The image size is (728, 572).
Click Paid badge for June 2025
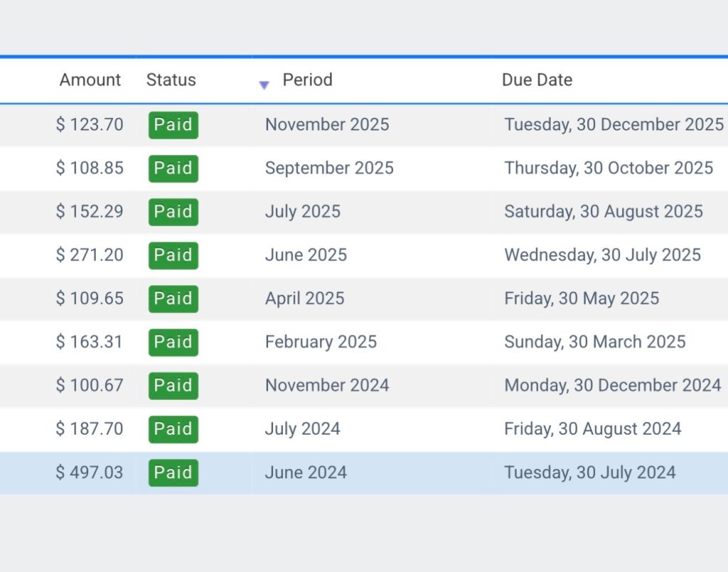[x=173, y=255]
